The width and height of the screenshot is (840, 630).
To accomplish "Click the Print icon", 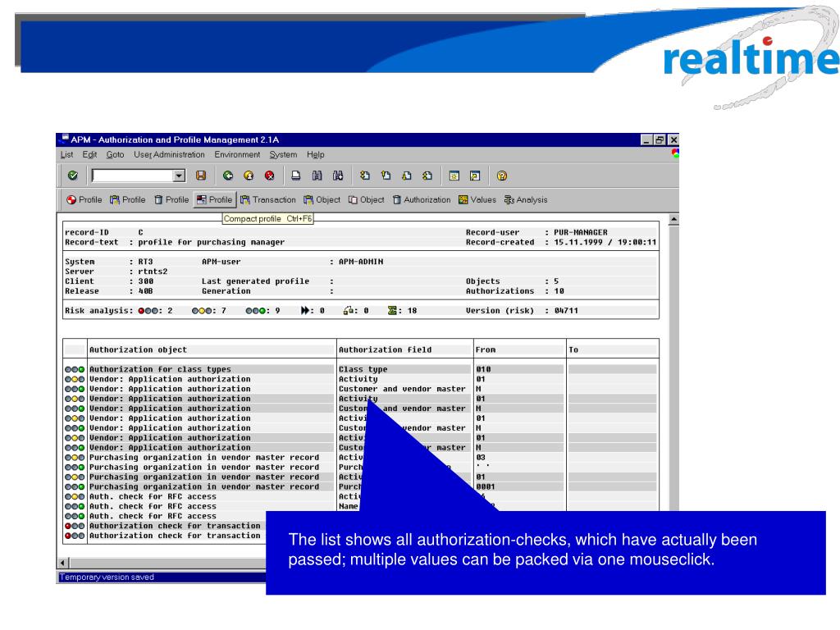I will [x=295, y=176].
